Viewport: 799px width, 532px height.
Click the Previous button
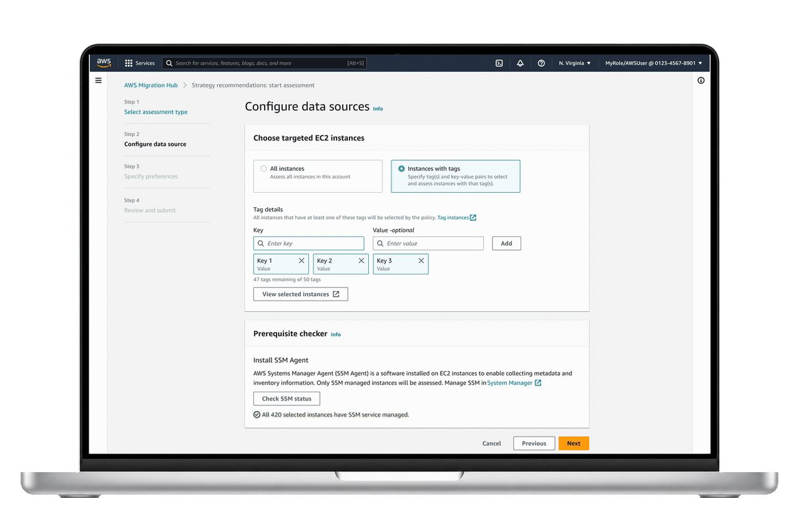[x=534, y=443]
